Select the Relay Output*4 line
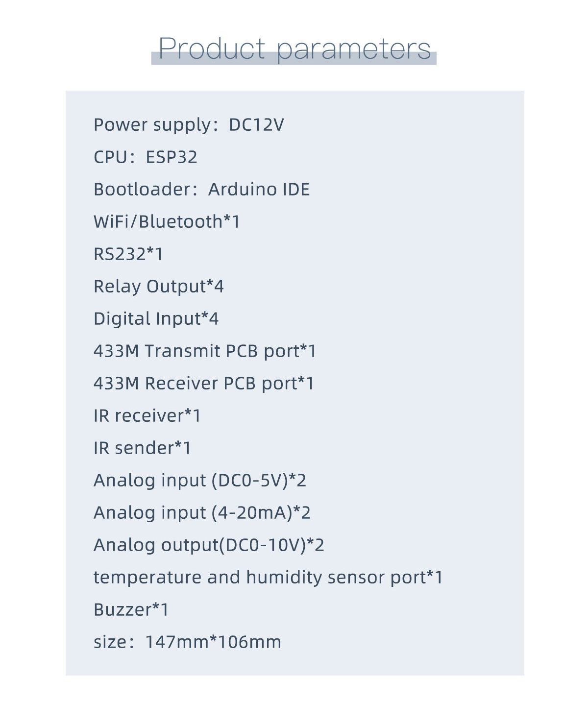The height and width of the screenshot is (703, 588). (159, 287)
